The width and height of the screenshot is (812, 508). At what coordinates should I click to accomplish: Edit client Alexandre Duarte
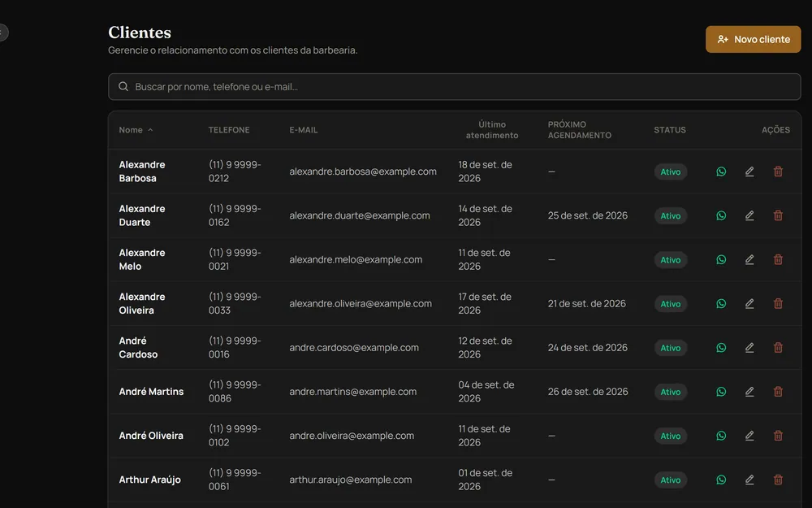749,215
